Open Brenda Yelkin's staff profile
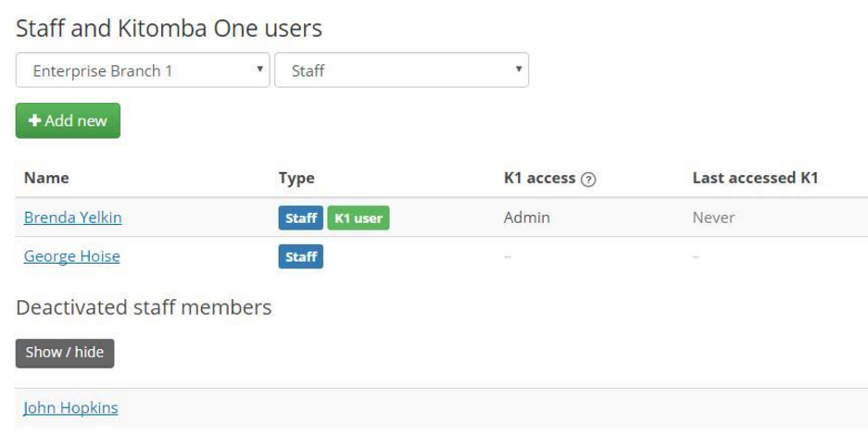868x436 pixels. 73,218
